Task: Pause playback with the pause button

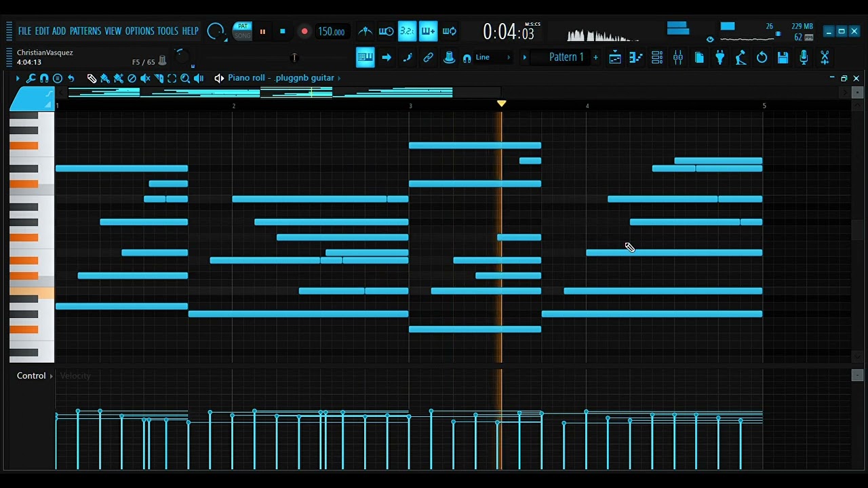Action: pos(262,31)
